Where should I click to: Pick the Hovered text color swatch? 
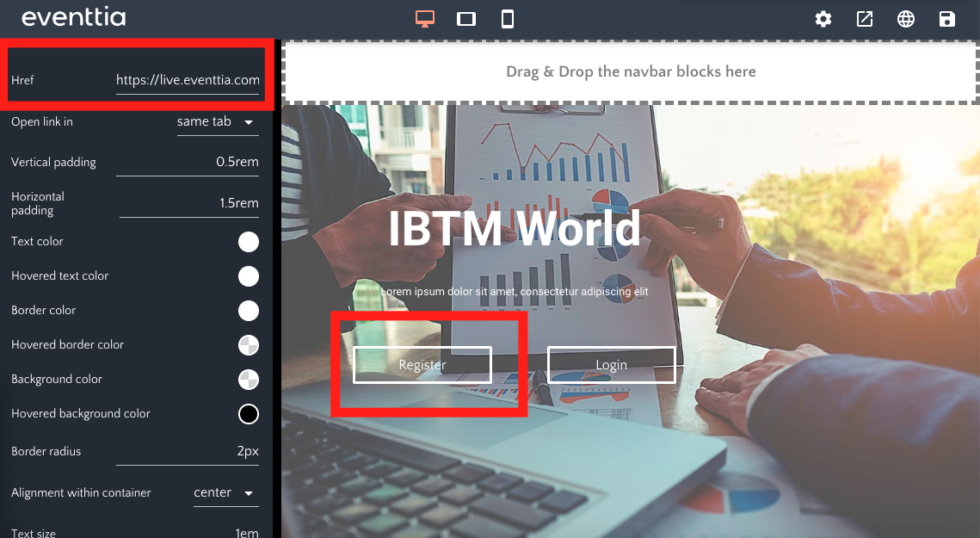tap(248, 276)
